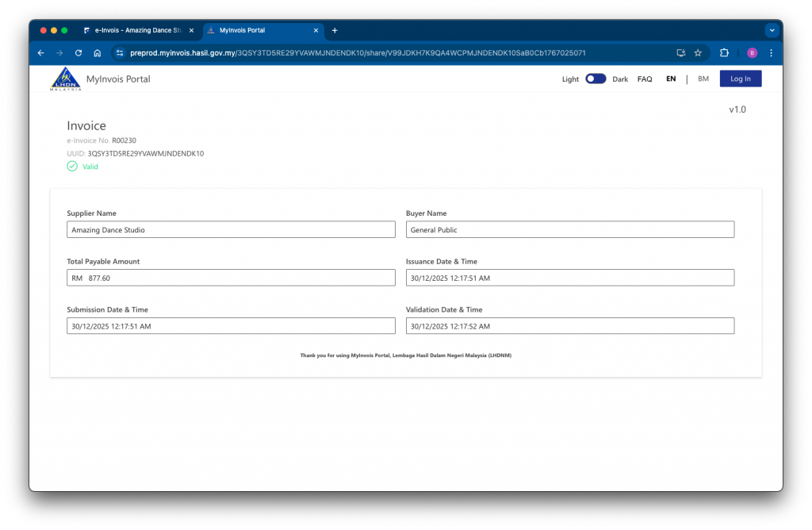Open a new browser tab
Image resolution: width=812 pixels, height=530 pixels.
coord(335,30)
